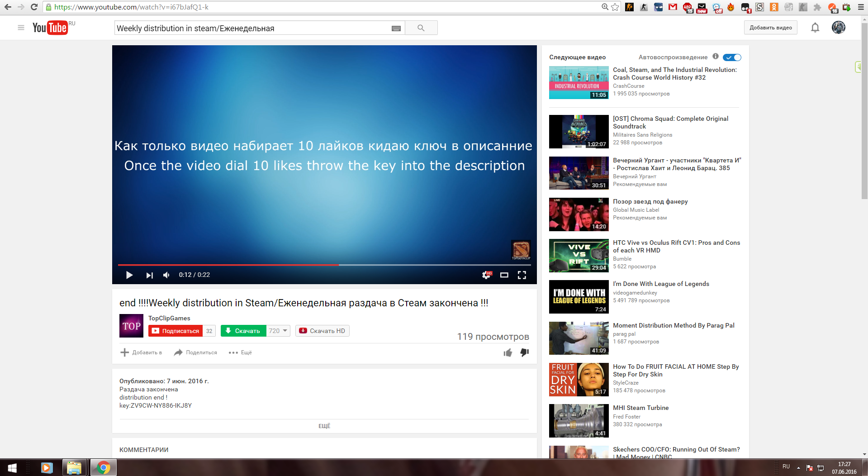Open the YouTube guide hamburger menu
Image resolution: width=868 pixels, height=476 pixels.
pos(21,28)
